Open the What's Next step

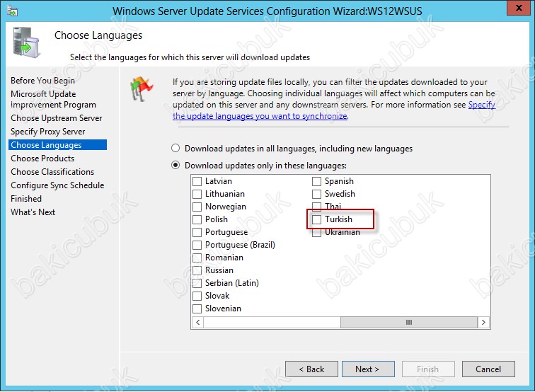33,212
